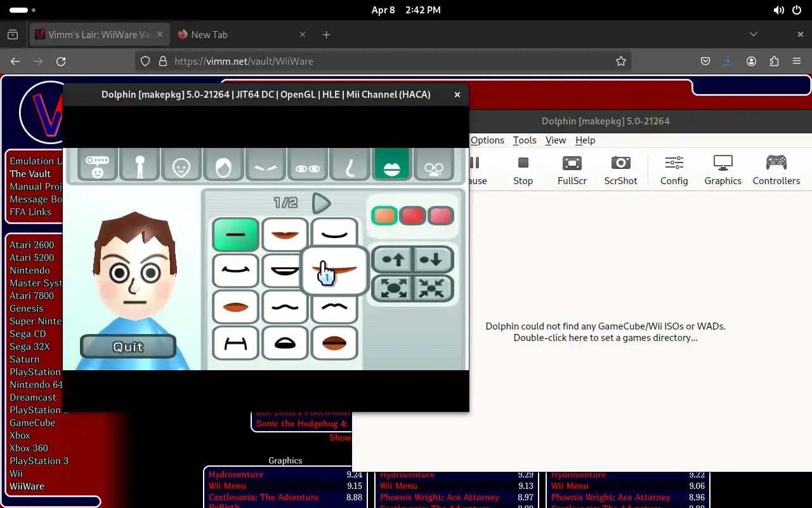Select the Mii body size category

click(x=140, y=164)
